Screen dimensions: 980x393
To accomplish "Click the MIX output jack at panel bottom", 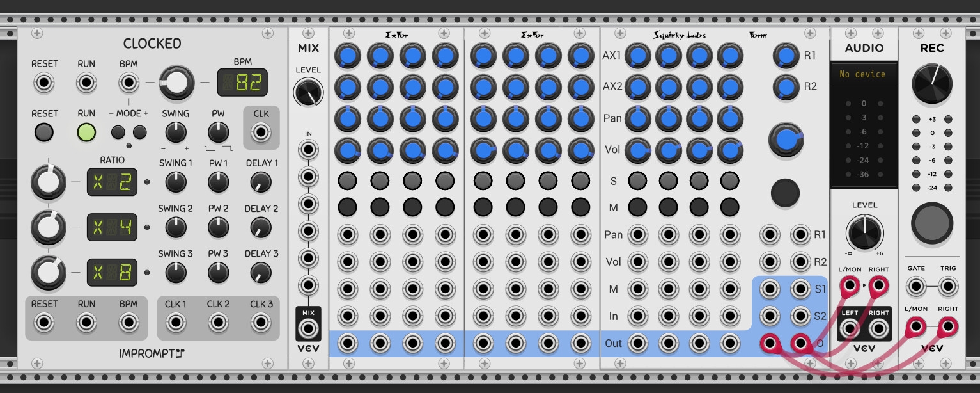I will [308, 326].
